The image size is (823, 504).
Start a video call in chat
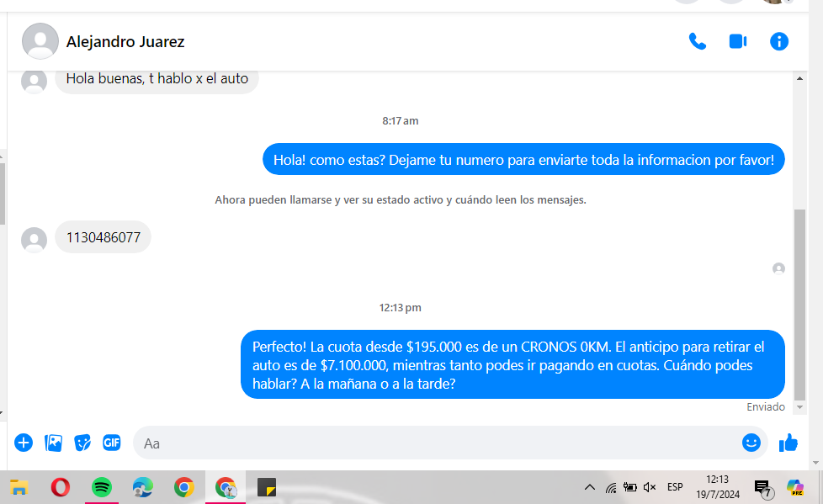(738, 41)
